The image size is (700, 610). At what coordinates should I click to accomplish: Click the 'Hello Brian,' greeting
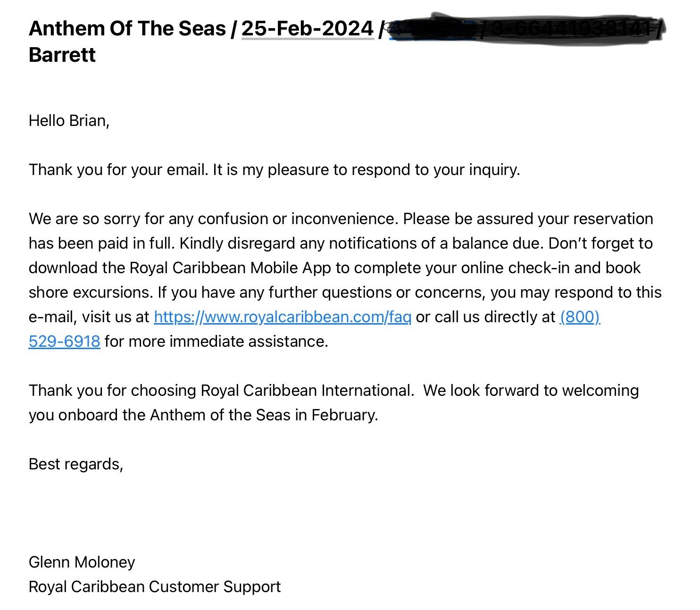pyautogui.click(x=69, y=121)
